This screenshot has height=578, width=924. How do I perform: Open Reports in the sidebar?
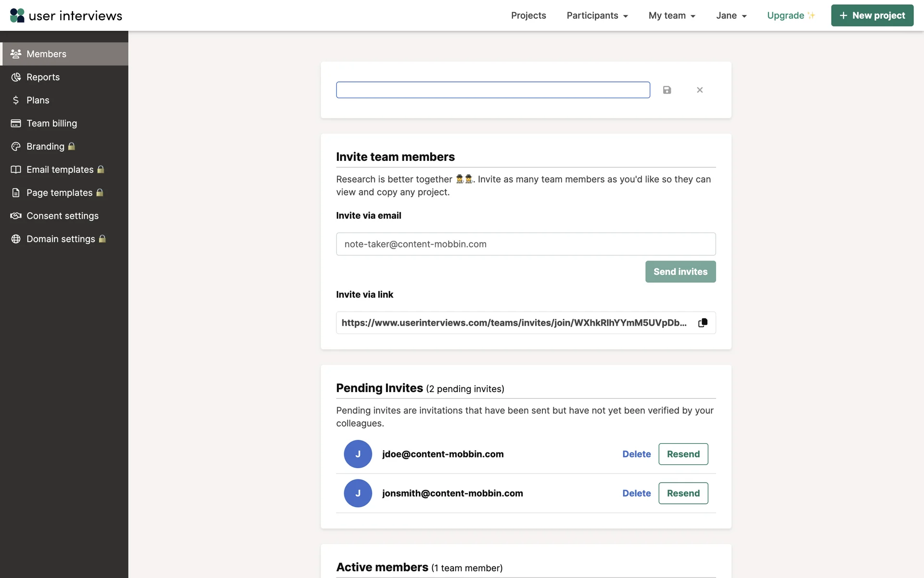43,77
